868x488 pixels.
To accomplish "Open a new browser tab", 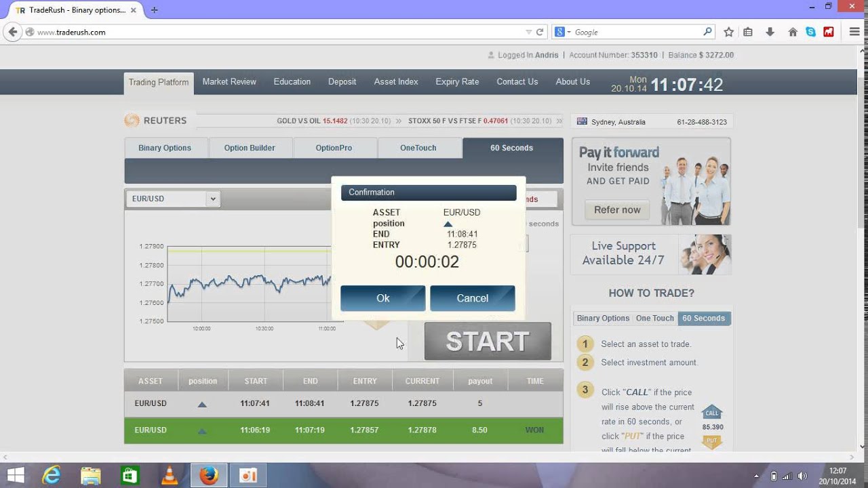I will (155, 10).
